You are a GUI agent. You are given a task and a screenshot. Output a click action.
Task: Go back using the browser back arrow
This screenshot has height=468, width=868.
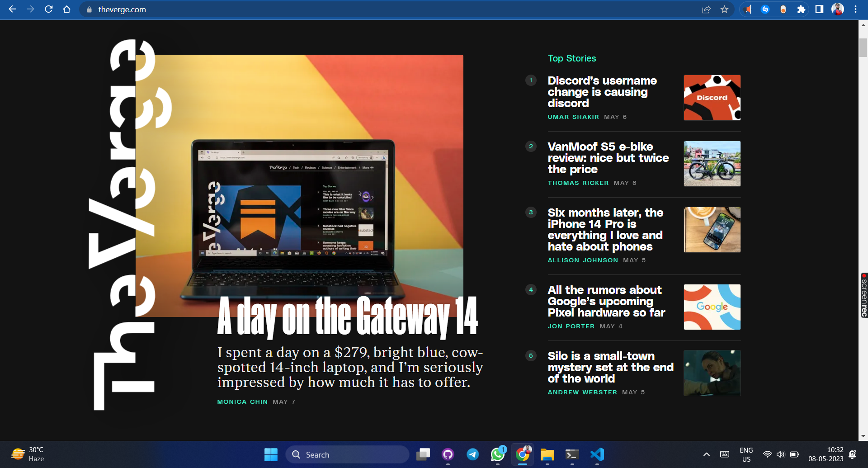pos(12,9)
